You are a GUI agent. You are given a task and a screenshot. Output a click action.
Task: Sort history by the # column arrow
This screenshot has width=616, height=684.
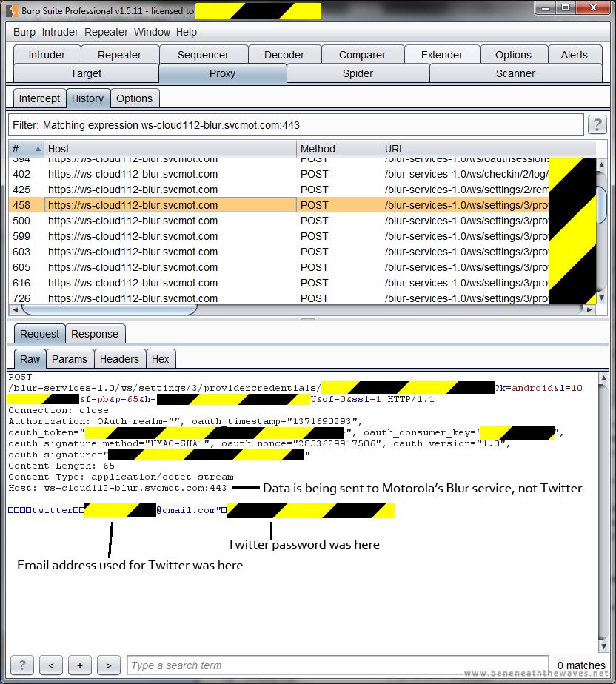click(38, 149)
